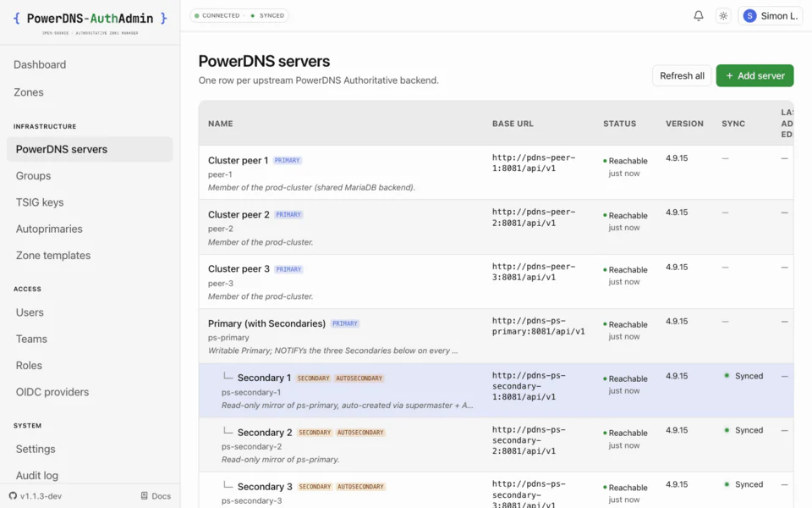Click the Simon L. avatar circle

point(749,16)
